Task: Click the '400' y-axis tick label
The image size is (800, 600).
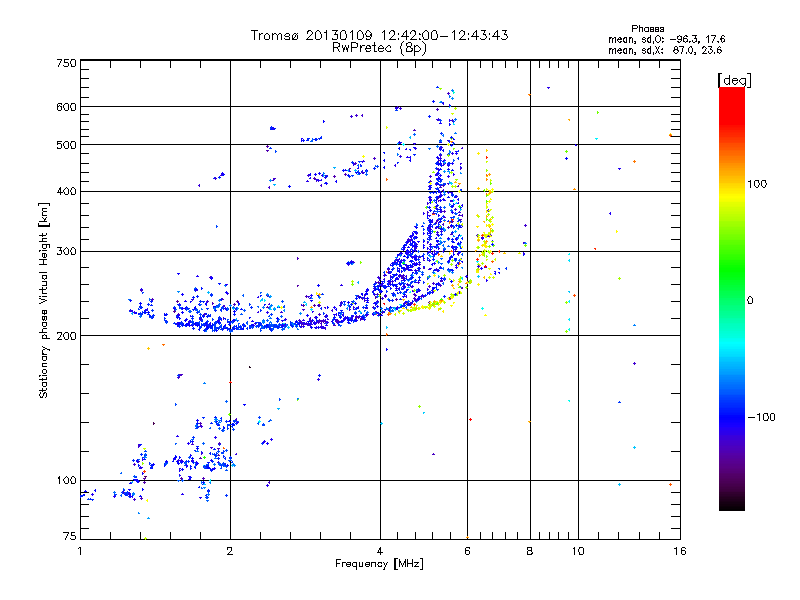Action: click(66, 191)
